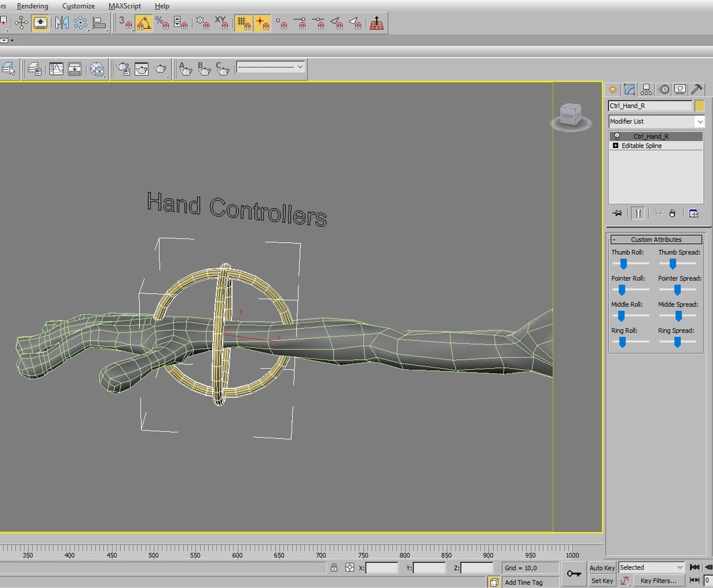Toggle the 3D Snaps icon
The width and height of the screenshot is (713, 588).
tap(125, 23)
